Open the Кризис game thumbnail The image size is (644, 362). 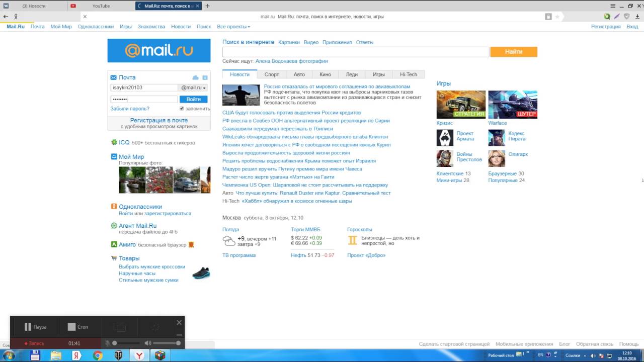tap(461, 104)
